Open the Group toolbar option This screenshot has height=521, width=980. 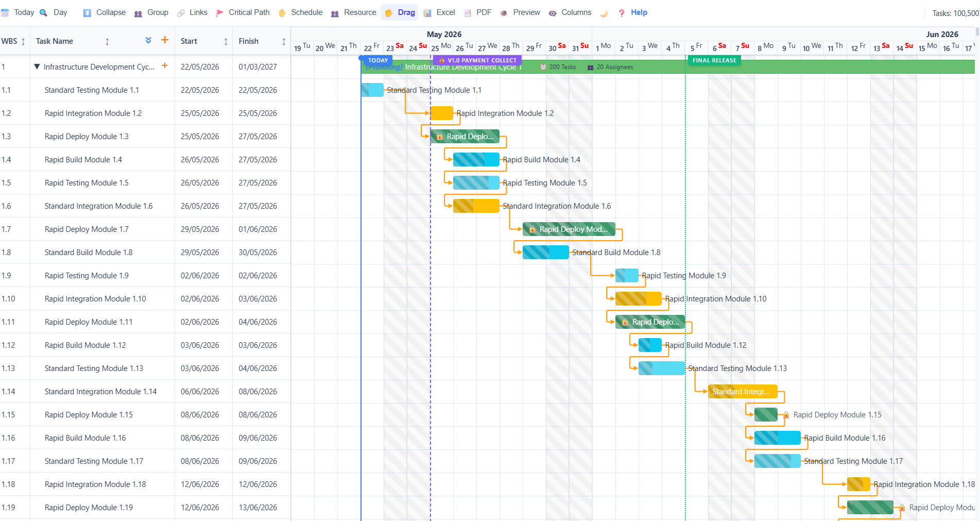151,12
